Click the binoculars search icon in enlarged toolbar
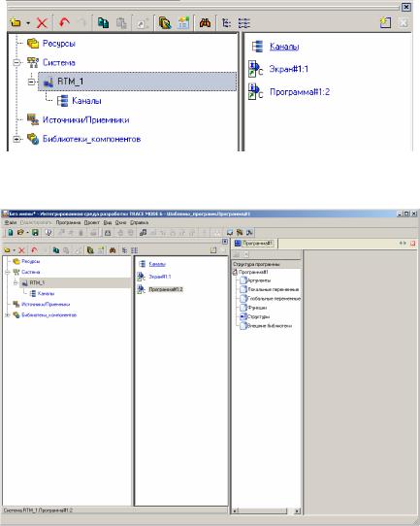The width and height of the screenshot is (420, 526). tap(205, 23)
